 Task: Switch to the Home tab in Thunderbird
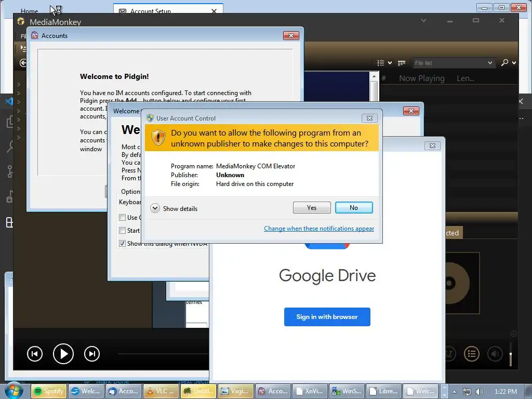coord(29,11)
